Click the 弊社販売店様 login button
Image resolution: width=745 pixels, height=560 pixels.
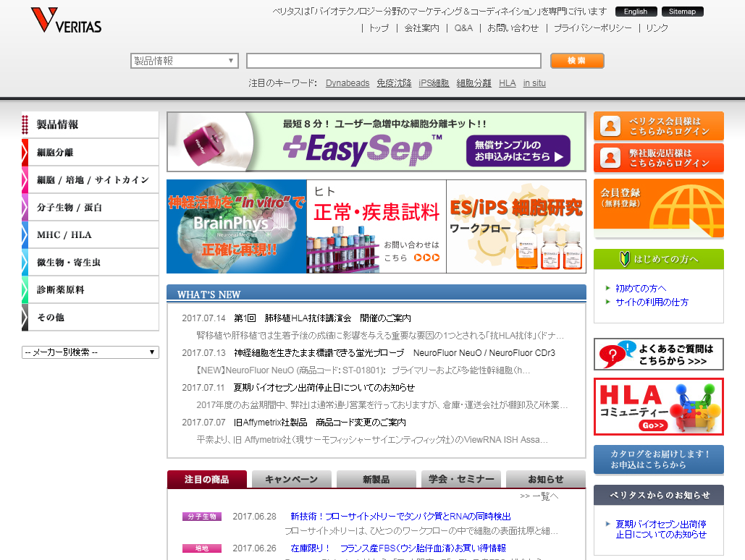659,158
